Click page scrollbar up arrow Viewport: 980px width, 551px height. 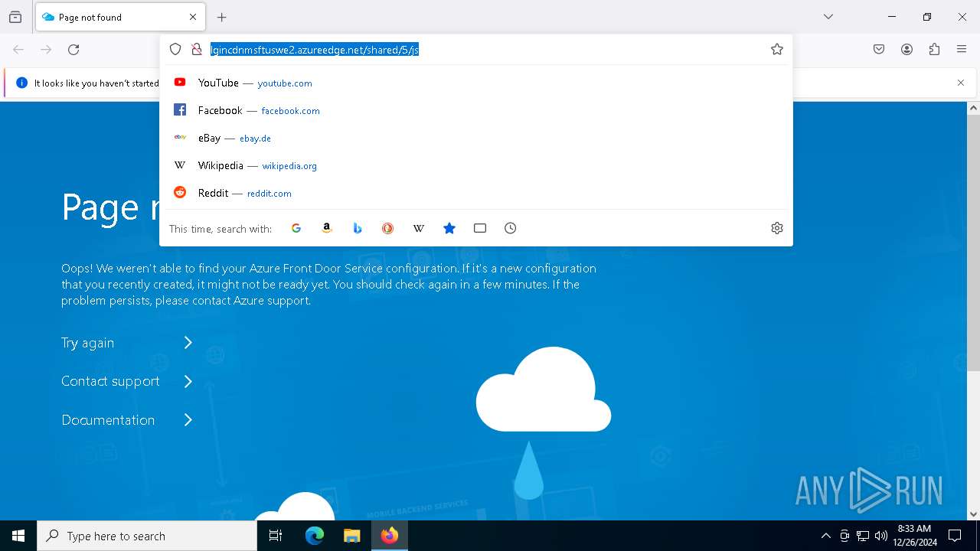(x=973, y=108)
